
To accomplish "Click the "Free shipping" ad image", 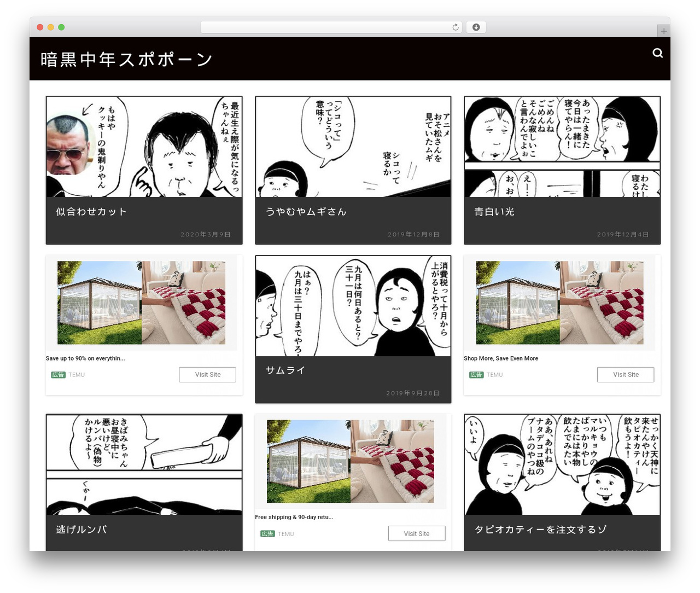I will coord(351,461).
